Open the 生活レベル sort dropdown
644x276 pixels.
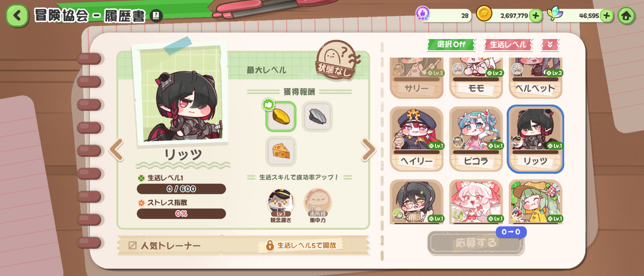pyautogui.click(x=508, y=44)
